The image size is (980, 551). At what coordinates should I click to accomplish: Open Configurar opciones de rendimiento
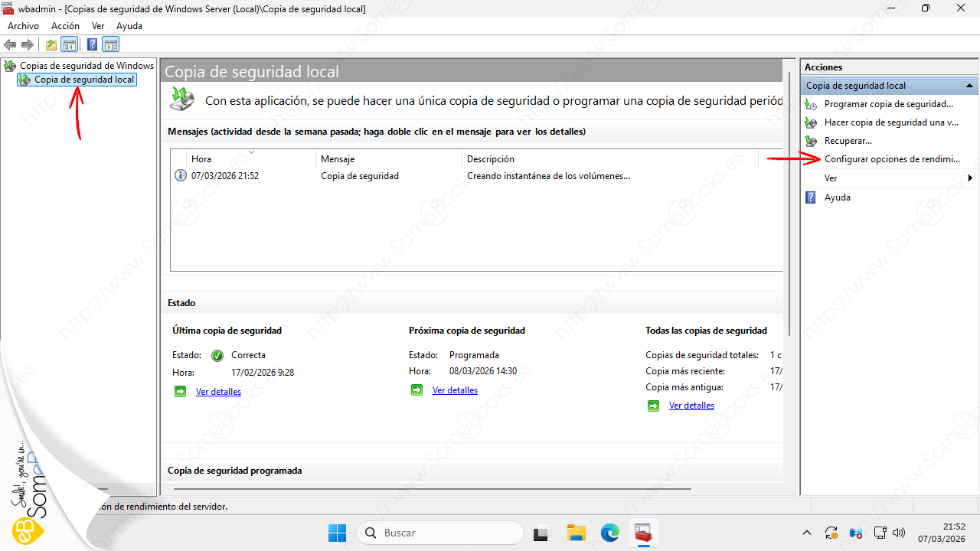891,159
